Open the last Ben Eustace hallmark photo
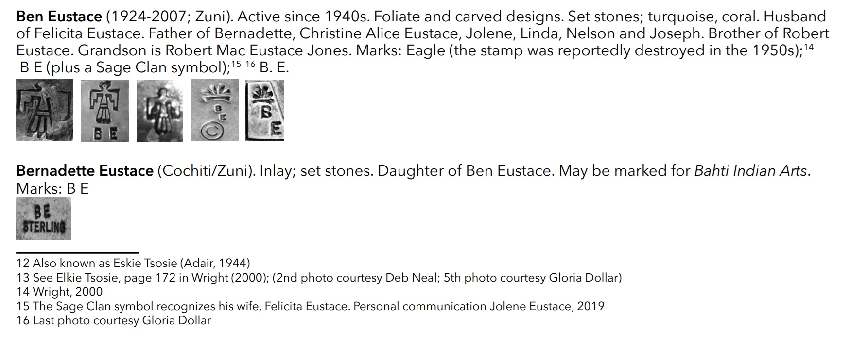 264,110
